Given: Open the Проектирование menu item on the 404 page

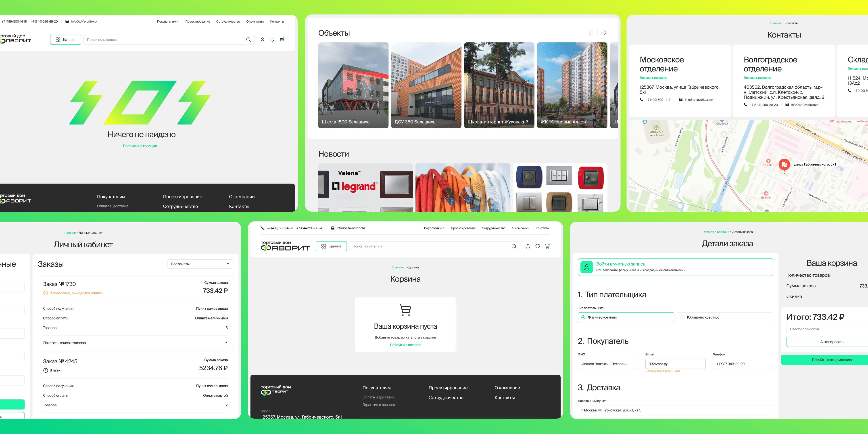Looking at the screenshot, I should [197, 22].
